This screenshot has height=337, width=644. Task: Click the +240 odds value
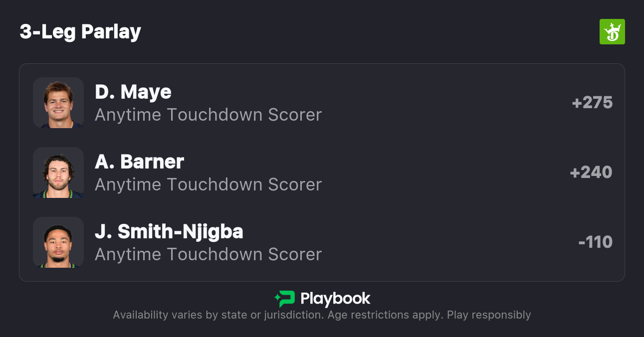pyautogui.click(x=591, y=172)
